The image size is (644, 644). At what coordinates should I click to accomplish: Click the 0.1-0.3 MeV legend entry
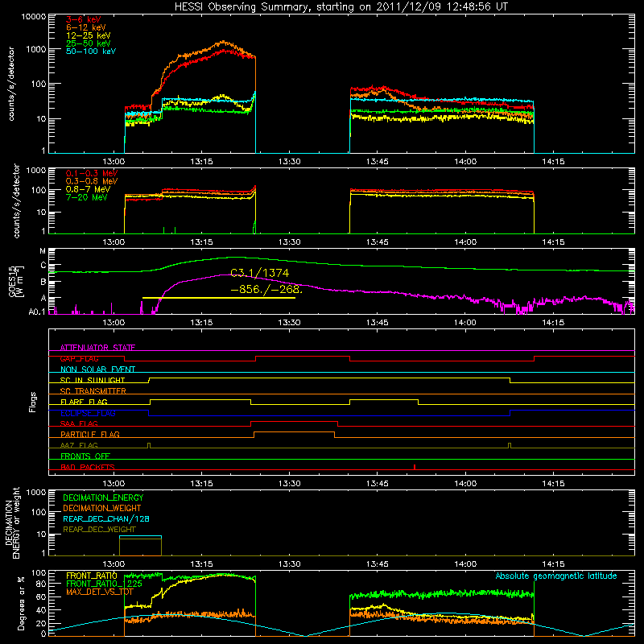(92, 173)
